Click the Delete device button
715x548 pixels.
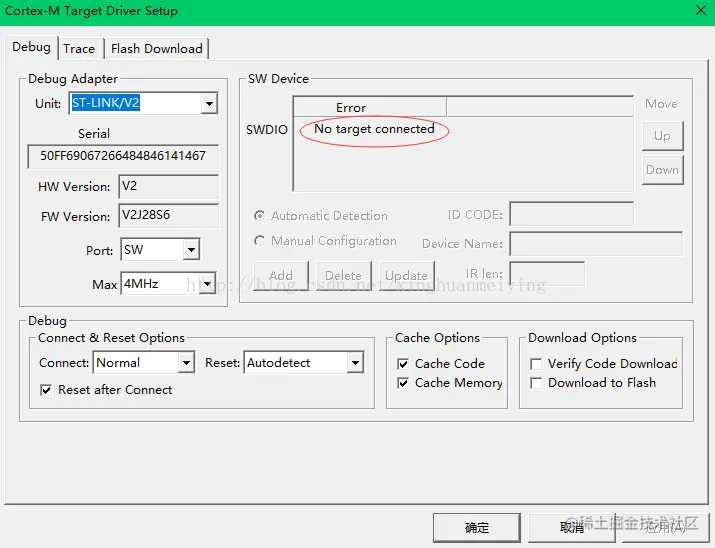[344, 275]
